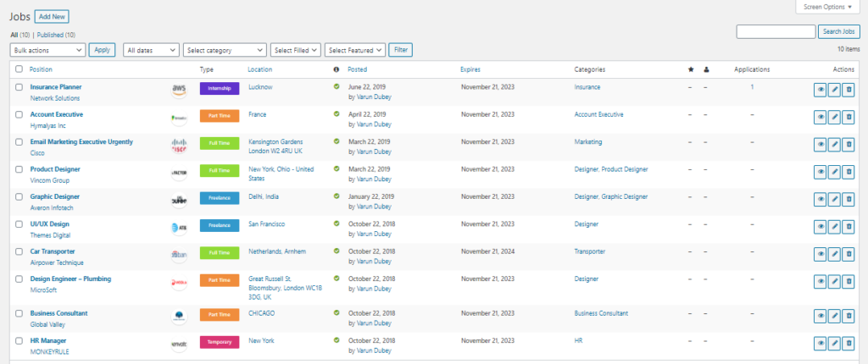This screenshot has width=868, height=364.
Task: View the Email Marketing Executive job via eye icon
Action: 820,145
